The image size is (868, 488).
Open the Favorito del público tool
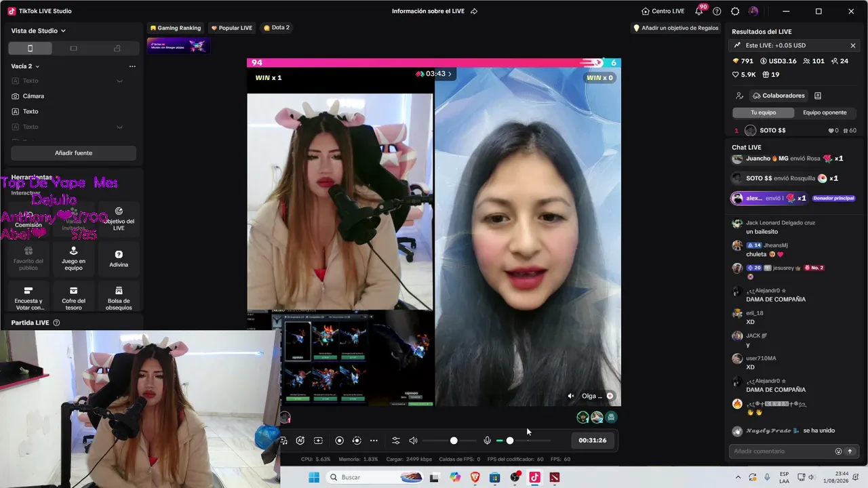click(28, 259)
